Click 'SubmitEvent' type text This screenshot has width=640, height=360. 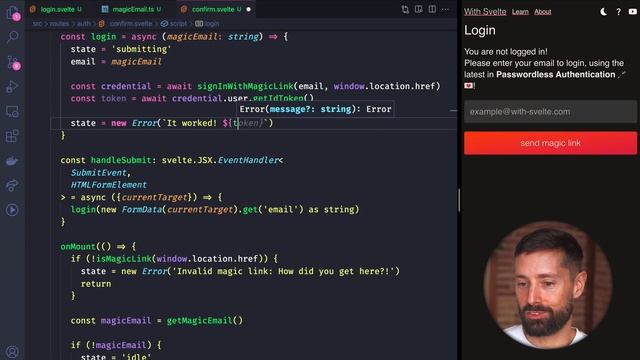click(98, 173)
